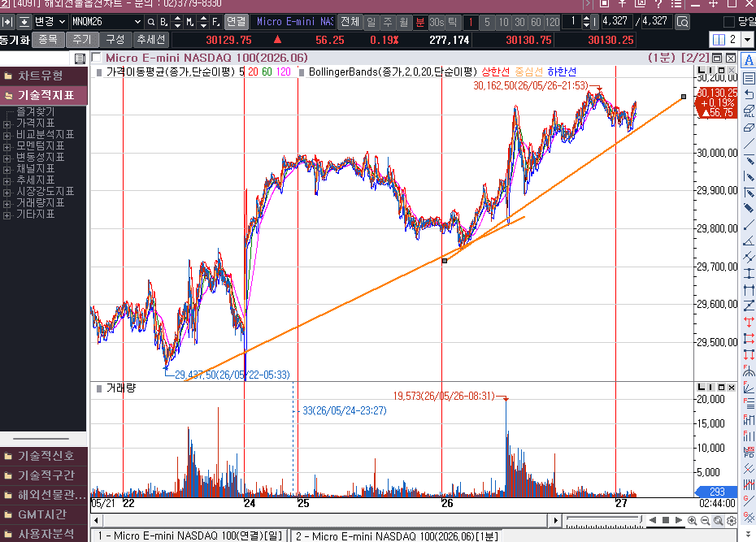Click the download arrow icon beside 변경
Screen dimensions: 756x542
[24, 22]
